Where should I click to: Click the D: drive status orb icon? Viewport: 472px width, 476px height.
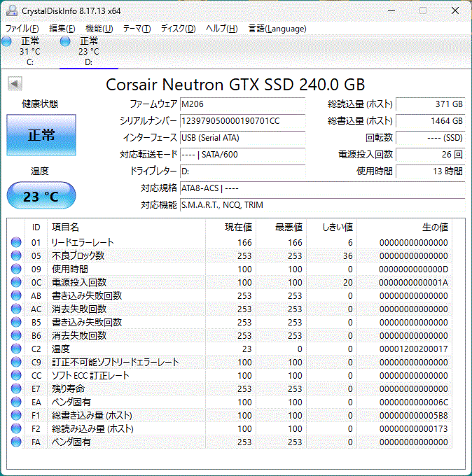[x=66, y=42]
